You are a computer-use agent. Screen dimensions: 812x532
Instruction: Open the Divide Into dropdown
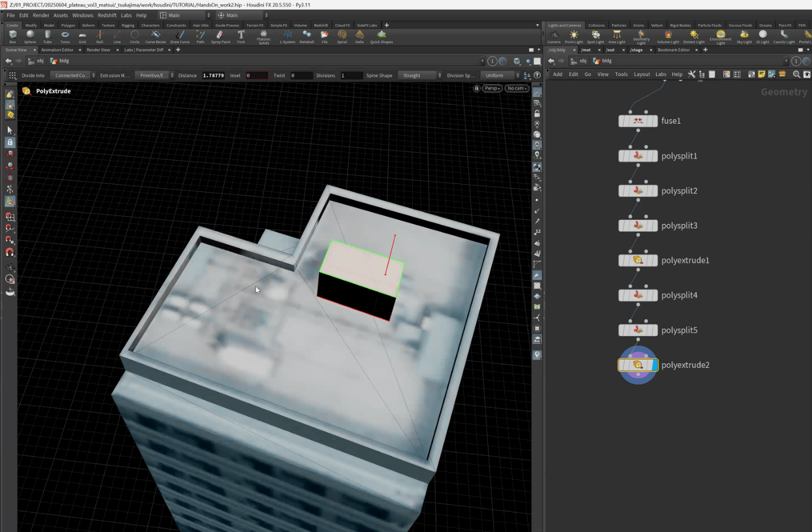[x=73, y=76]
